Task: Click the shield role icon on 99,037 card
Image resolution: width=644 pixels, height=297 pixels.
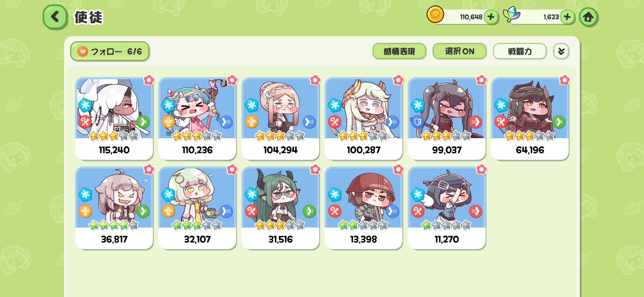Action: (x=418, y=122)
